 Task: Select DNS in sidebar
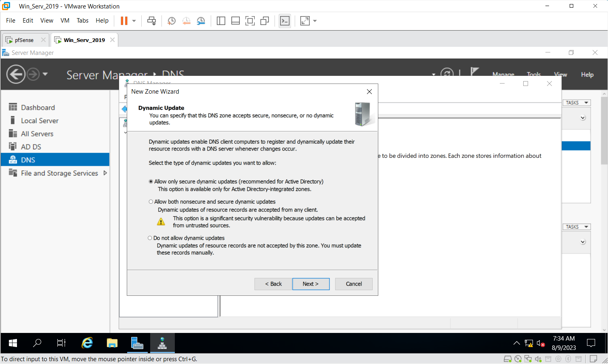55,160
